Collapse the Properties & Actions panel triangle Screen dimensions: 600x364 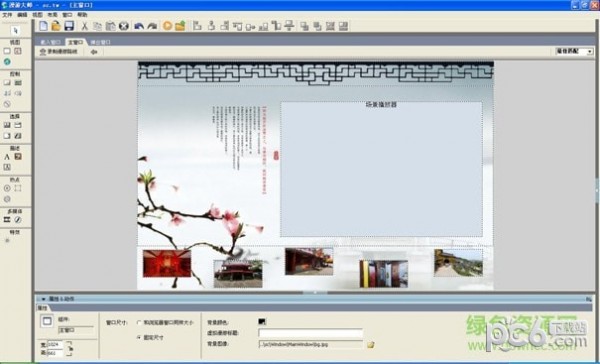pyautogui.click(x=44, y=299)
